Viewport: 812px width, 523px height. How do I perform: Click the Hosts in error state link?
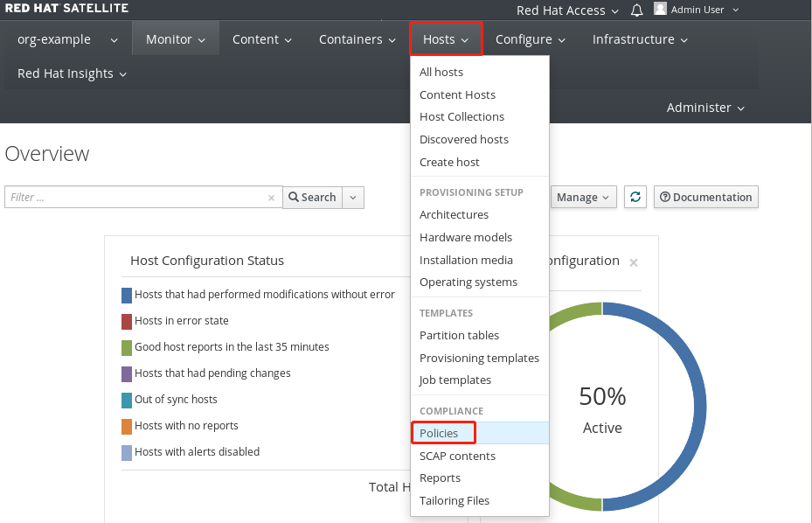pyautogui.click(x=182, y=321)
